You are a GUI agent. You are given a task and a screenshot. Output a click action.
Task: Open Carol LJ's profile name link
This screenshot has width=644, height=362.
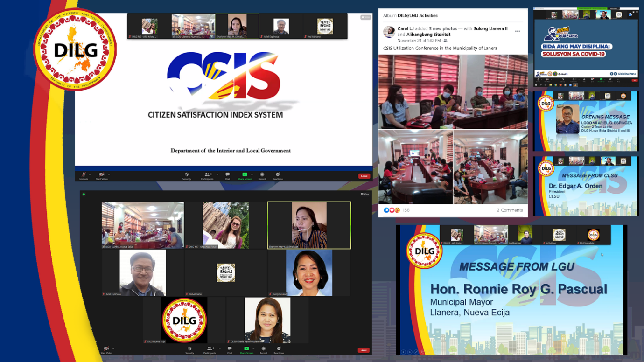pyautogui.click(x=406, y=29)
